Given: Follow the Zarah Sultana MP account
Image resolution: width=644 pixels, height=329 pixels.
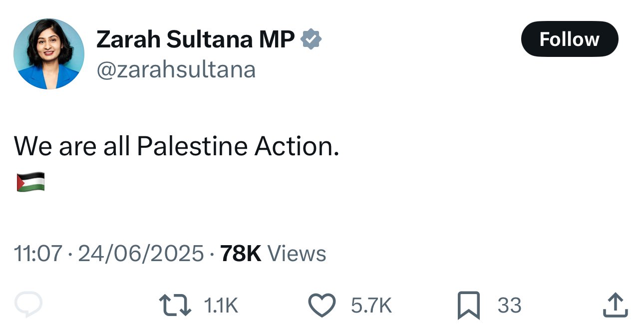Looking at the screenshot, I should click(569, 39).
